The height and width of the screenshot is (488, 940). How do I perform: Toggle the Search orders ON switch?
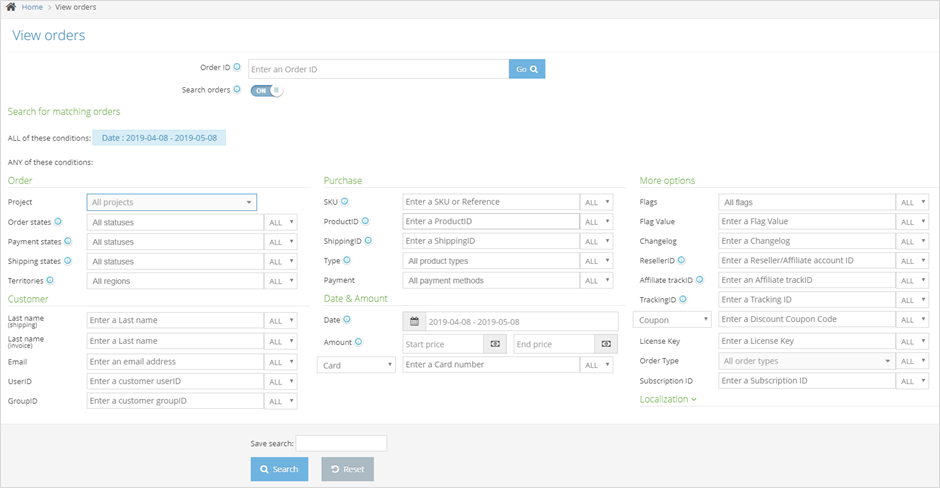point(266,90)
